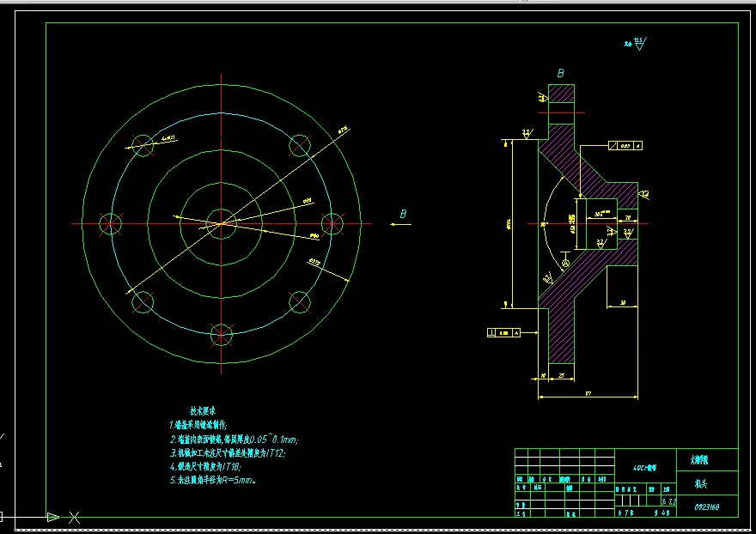Viewport: 756px width, 534px height.
Task: Select the bottom bolt hole in the front view
Action: (x=222, y=334)
